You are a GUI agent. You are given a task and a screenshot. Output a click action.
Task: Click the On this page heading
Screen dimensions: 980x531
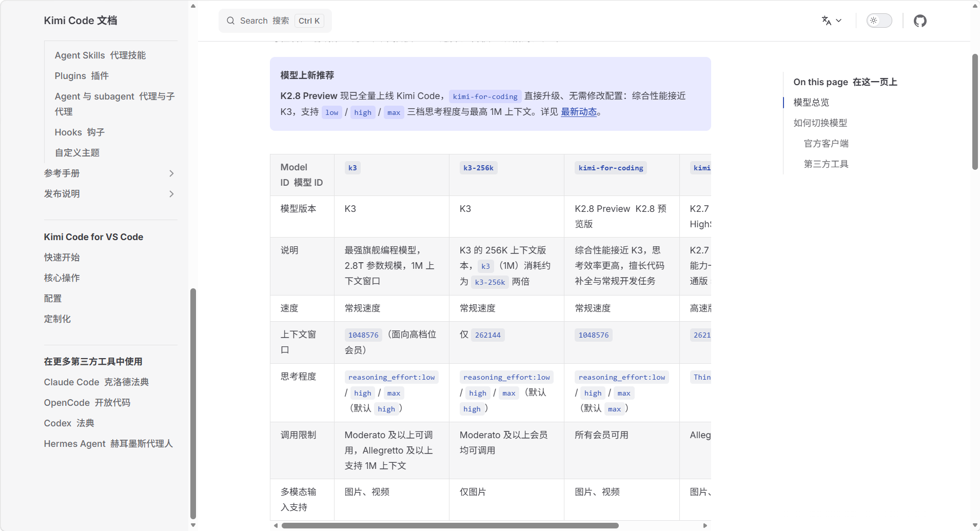tap(846, 82)
